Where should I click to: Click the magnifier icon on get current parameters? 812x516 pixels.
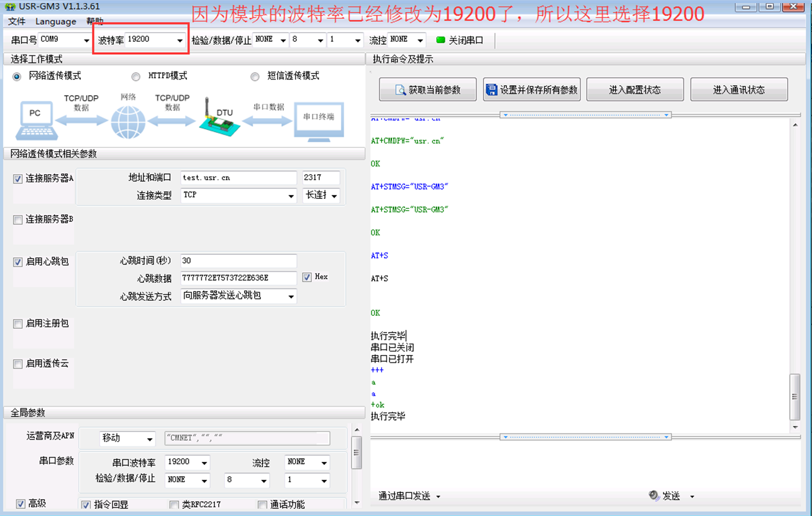(401, 90)
